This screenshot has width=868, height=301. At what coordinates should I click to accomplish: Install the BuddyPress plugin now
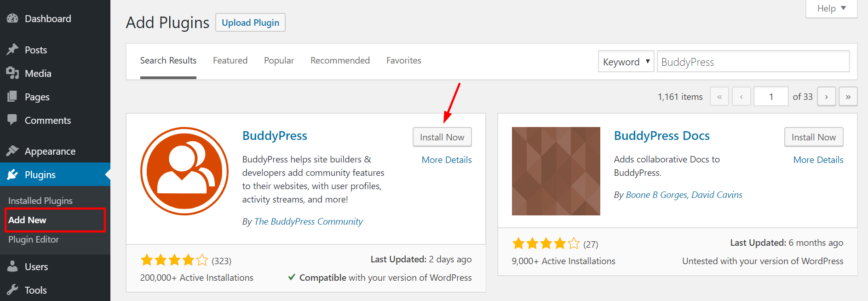click(x=442, y=137)
